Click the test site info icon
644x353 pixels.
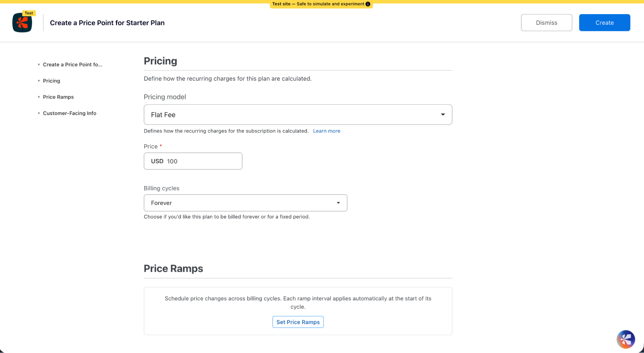click(368, 4)
